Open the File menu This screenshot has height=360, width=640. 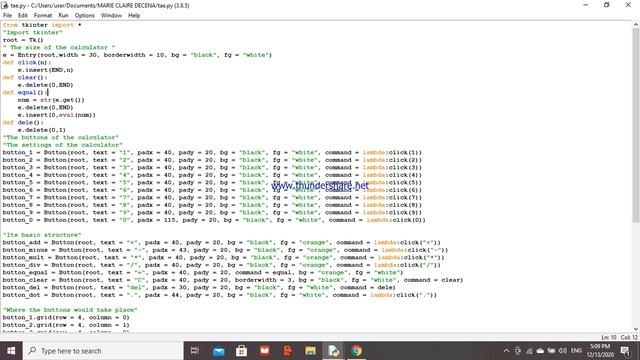pos(7,16)
